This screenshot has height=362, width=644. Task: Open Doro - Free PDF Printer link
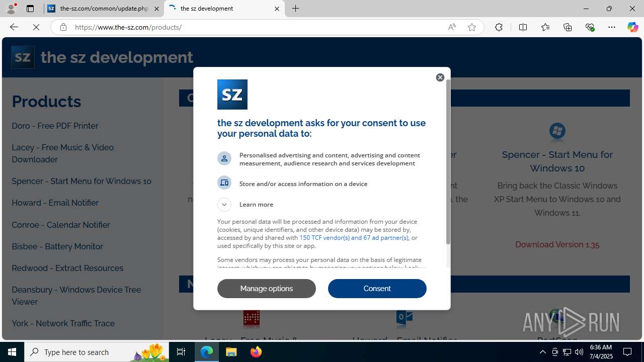pyautogui.click(x=55, y=126)
